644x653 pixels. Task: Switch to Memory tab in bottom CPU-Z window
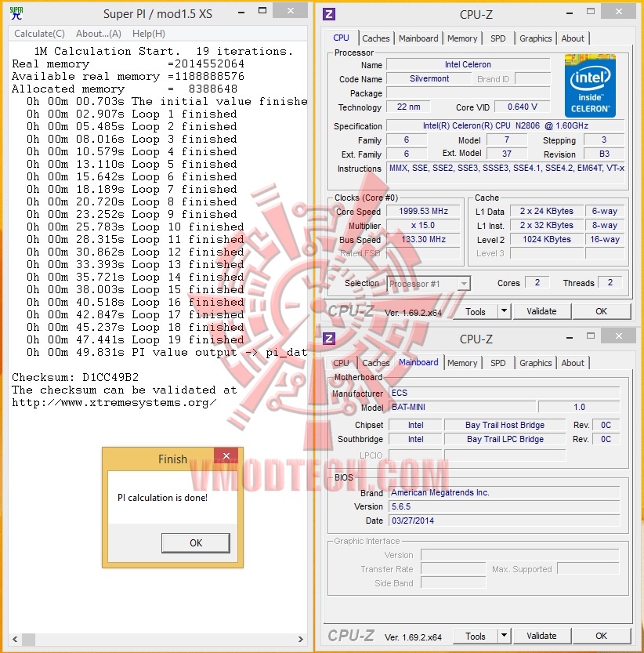pyautogui.click(x=462, y=363)
